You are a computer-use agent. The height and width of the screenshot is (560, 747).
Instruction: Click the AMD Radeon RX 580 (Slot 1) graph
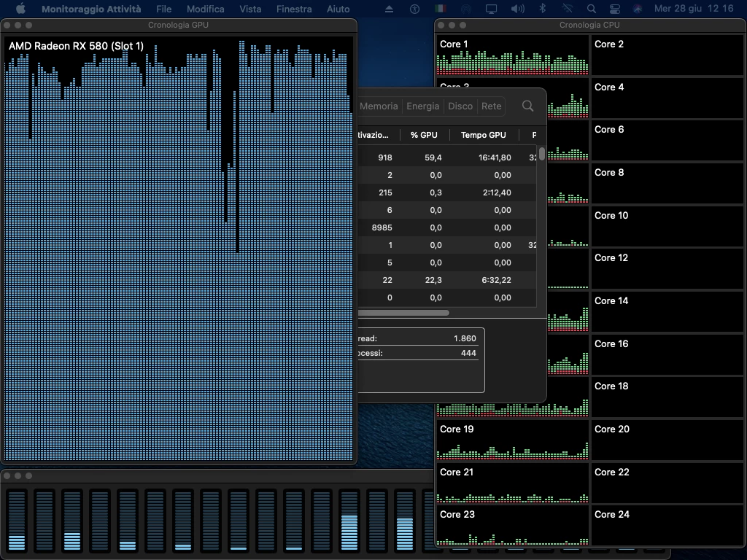(179, 248)
